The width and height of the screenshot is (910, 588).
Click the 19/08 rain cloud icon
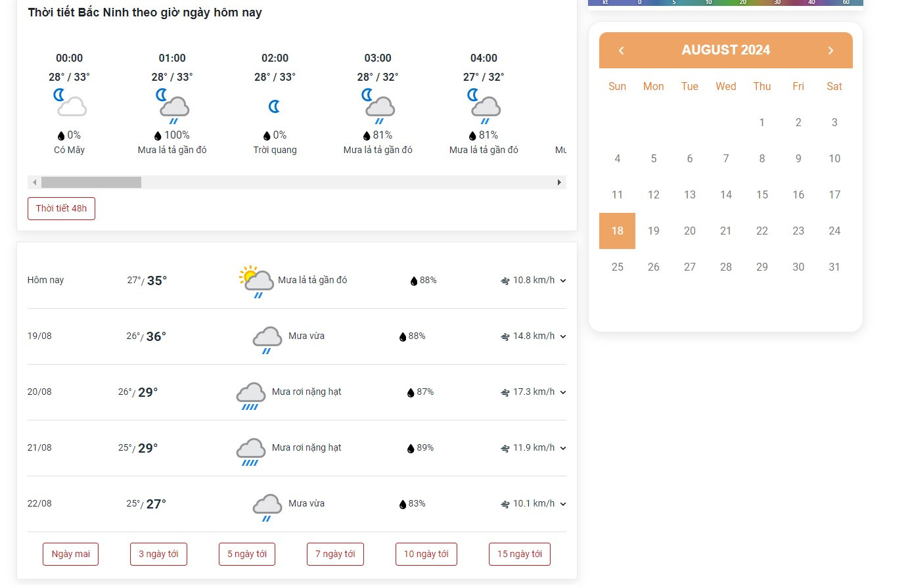tap(267, 340)
